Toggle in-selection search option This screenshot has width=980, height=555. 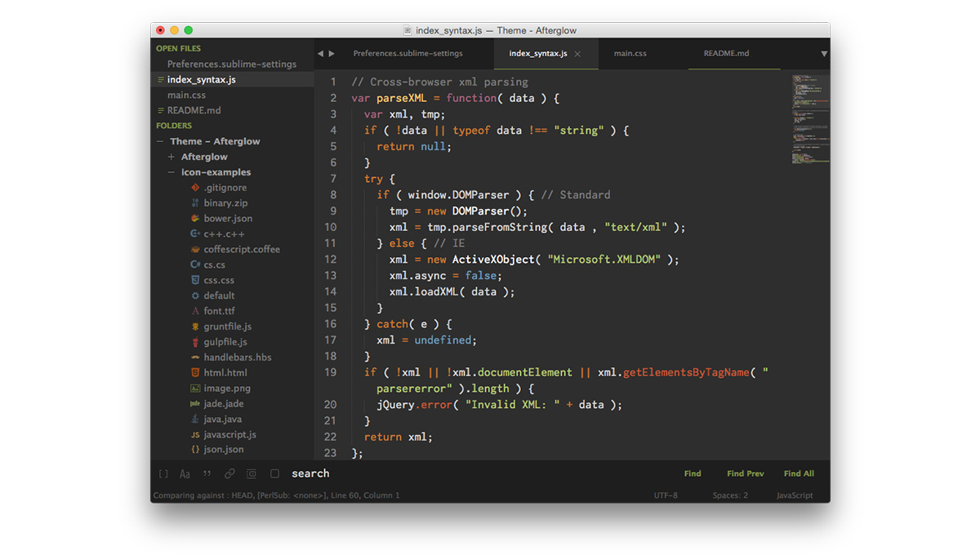coord(252,474)
